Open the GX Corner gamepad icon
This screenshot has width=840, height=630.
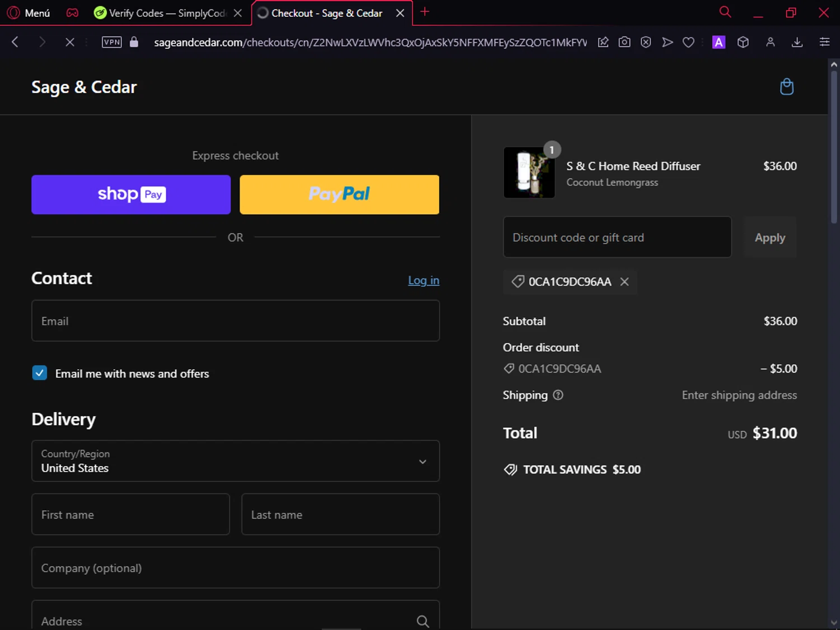coord(72,12)
